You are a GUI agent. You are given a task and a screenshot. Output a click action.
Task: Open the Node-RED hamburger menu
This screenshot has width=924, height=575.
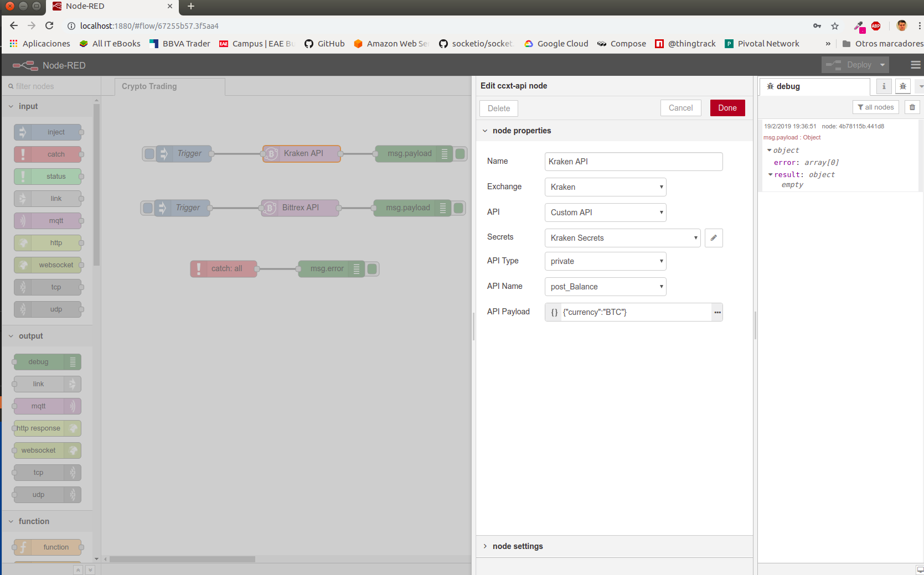tap(916, 65)
